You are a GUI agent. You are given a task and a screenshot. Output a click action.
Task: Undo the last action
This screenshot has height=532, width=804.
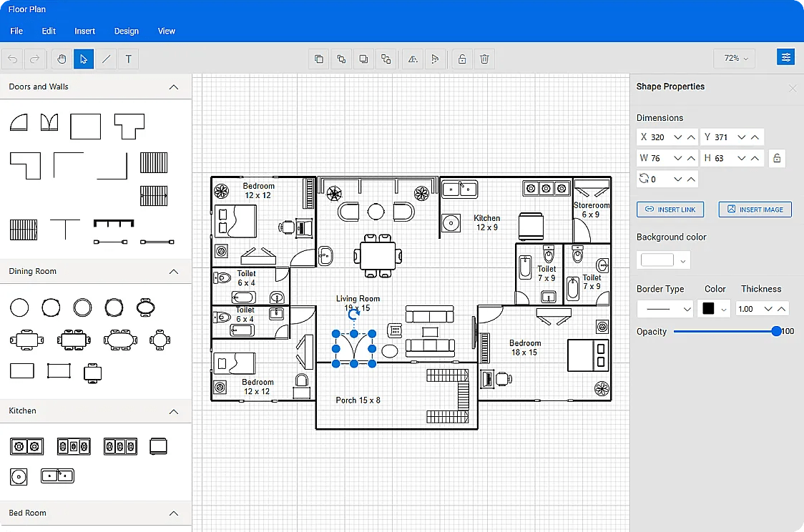click(x=11, y=59)
